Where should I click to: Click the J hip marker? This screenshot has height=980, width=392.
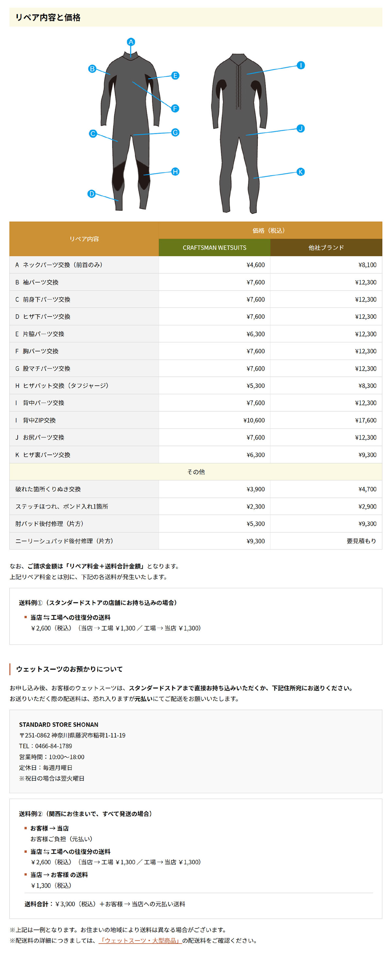[301, 128]
